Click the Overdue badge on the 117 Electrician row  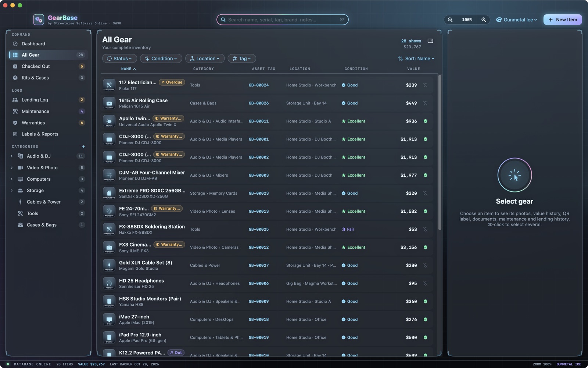click(172, 82)
